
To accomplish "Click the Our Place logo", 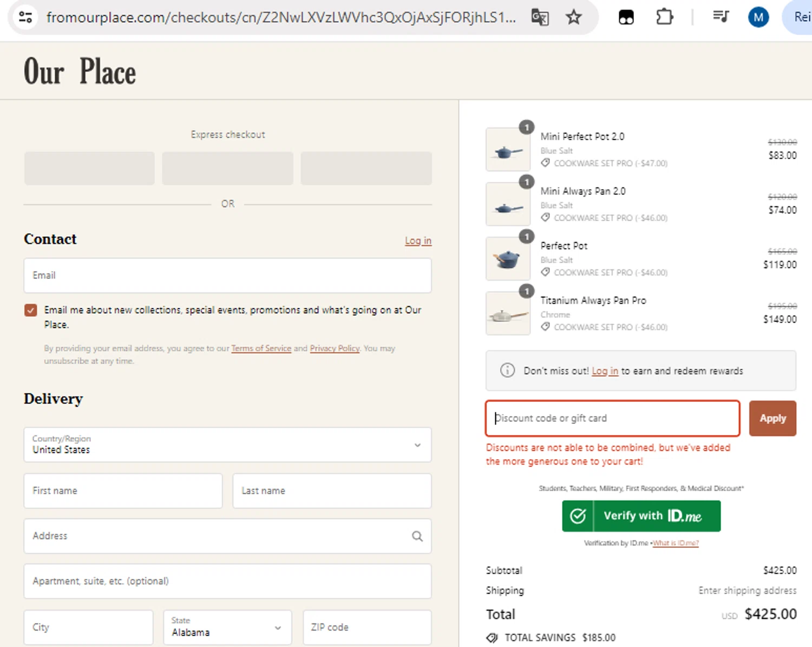I will tap(80, 71).
